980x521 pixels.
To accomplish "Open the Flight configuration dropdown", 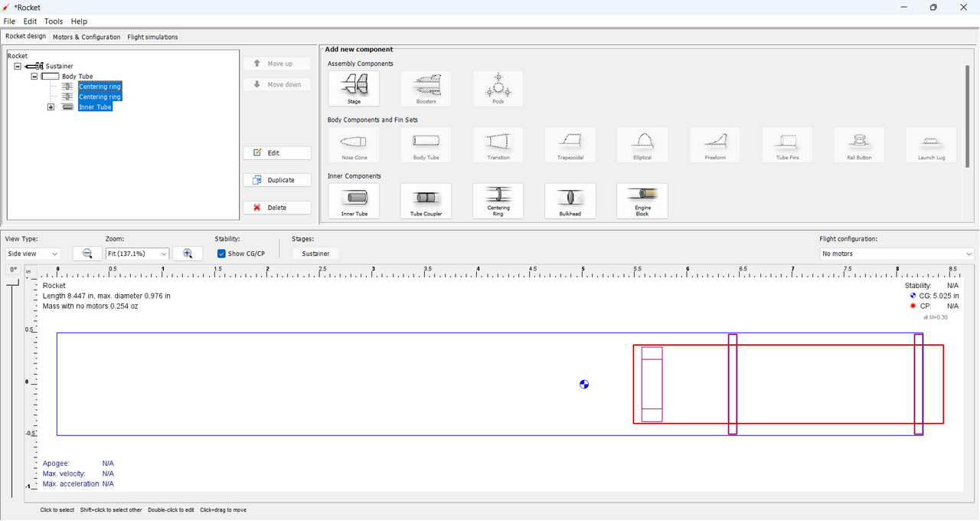I will [x=897, y=254].
